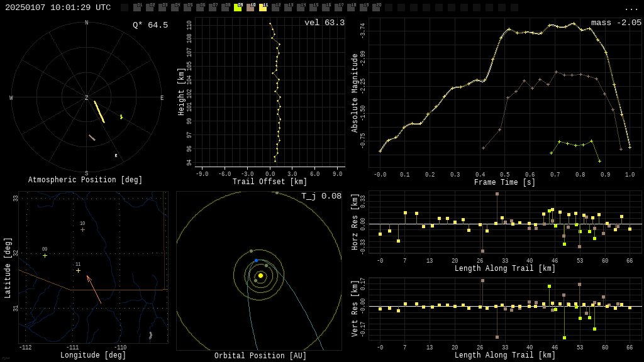The image size is (644, 362).
Task: Click the Trail Offset [km] axis label
Action: (270, 182)
